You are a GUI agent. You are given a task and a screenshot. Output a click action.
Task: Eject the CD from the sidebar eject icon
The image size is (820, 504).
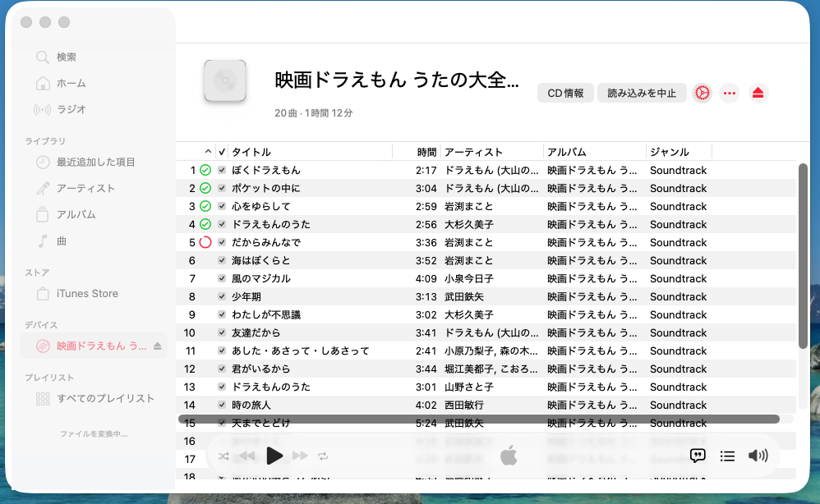(x=158, y=346)
